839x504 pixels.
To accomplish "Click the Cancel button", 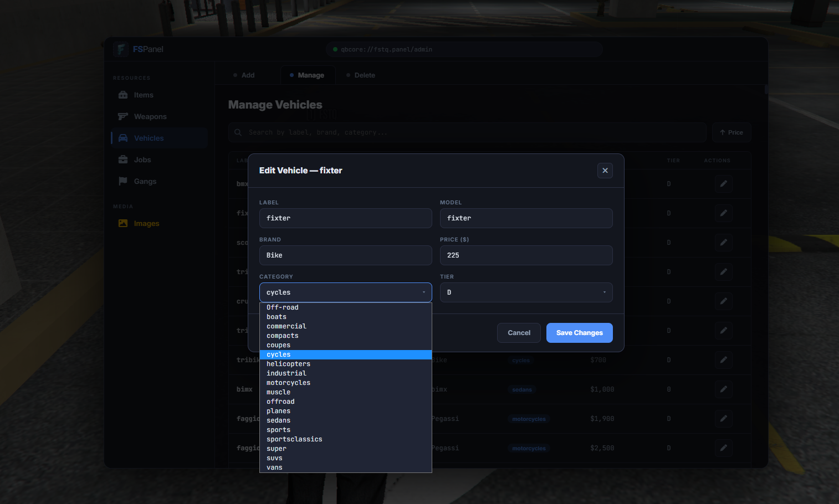I will (x=519, y=333).
